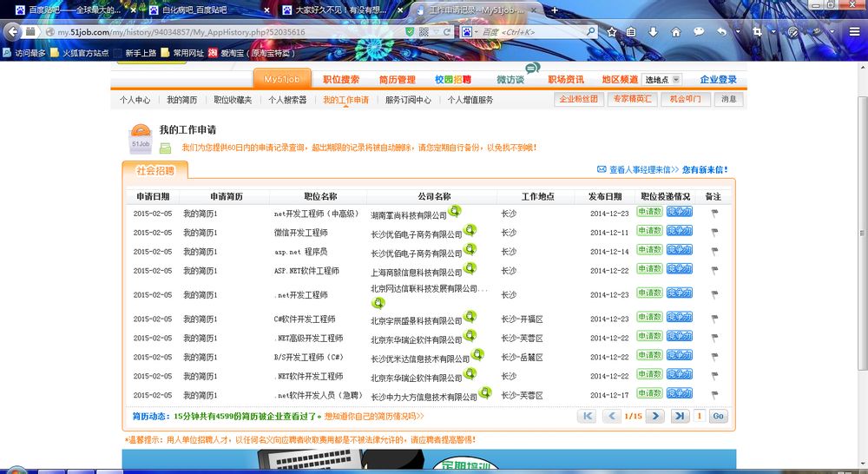868x474 pixels.
Task: Open the 查看人事经理来信 link
Action: [x=643, y=169]
